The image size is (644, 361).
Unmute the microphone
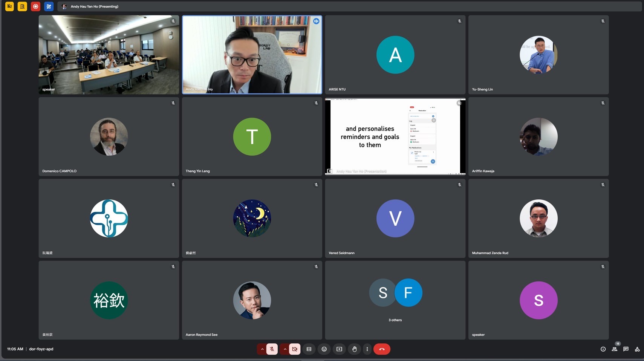tap(272, 349)
